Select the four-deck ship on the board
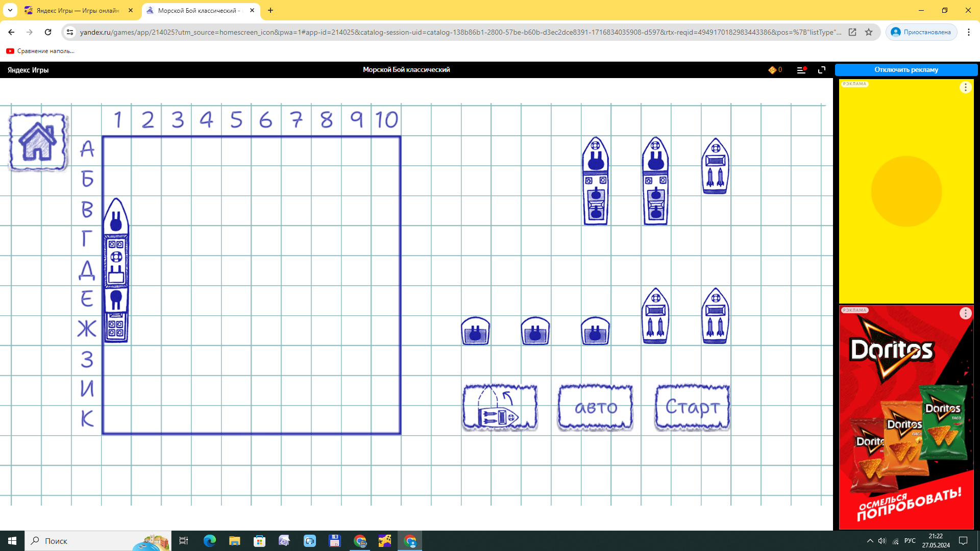Screen dimensions: 980x551 click(x=116, y=270)
